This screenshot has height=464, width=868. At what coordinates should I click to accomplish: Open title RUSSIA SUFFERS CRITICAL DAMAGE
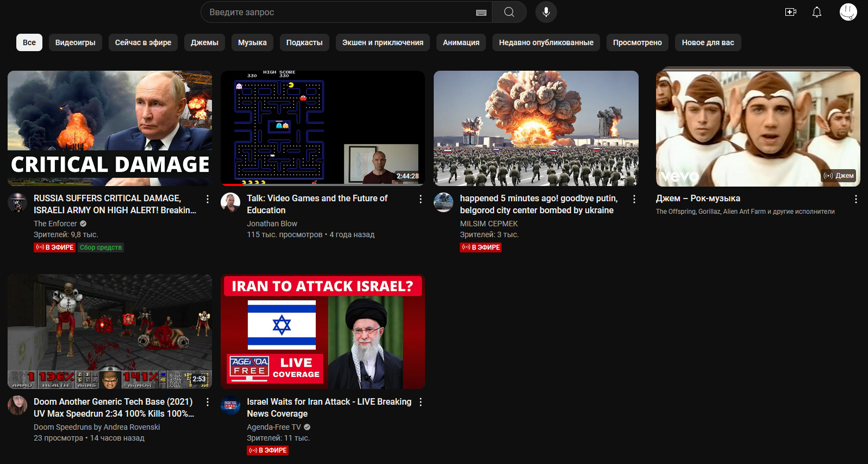point(115,204)
